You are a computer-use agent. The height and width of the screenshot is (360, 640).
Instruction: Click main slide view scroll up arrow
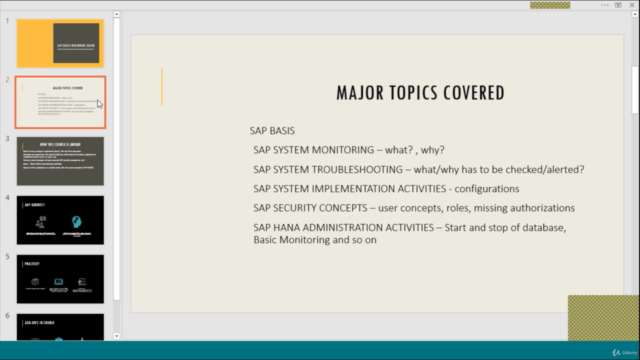click(635, 14)
